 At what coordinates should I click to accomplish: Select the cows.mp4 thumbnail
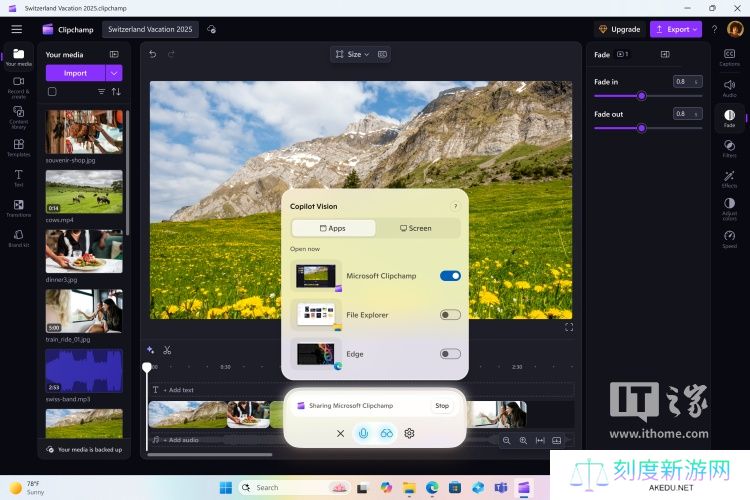pyautogui.click(x=84, y=191)
